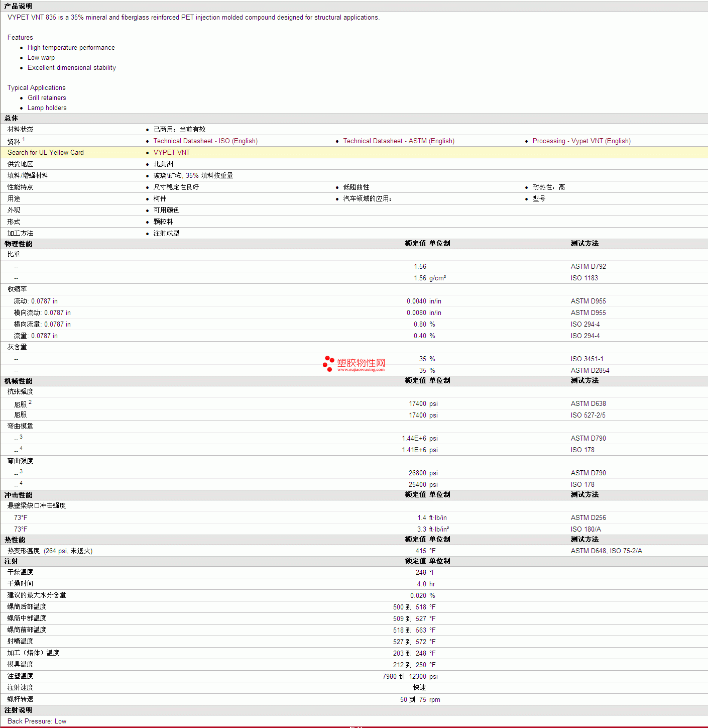Select the ASTM D256 test method
The width and height of the screenshot is (708, 728).
(588, 518)
